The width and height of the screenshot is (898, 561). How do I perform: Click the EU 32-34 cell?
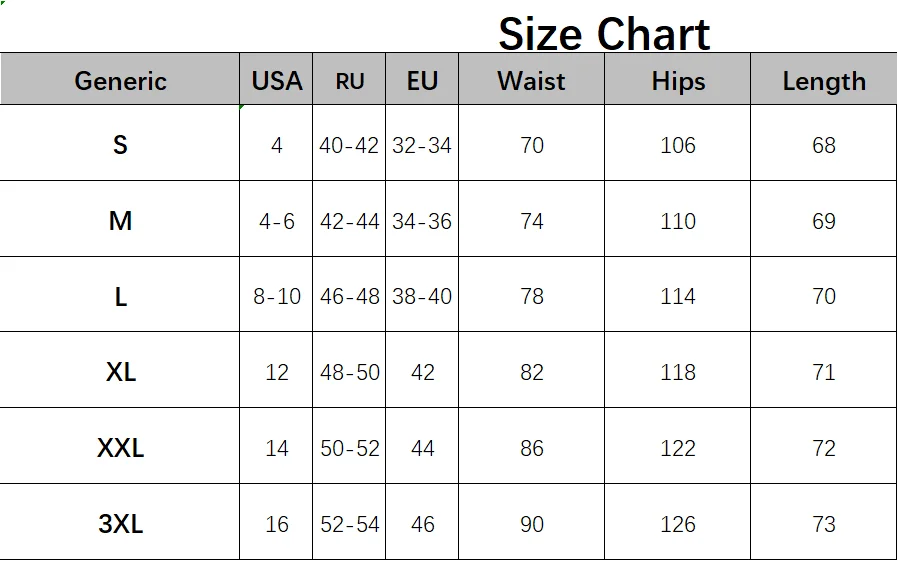pyautogui.click(x=422, y=143)
